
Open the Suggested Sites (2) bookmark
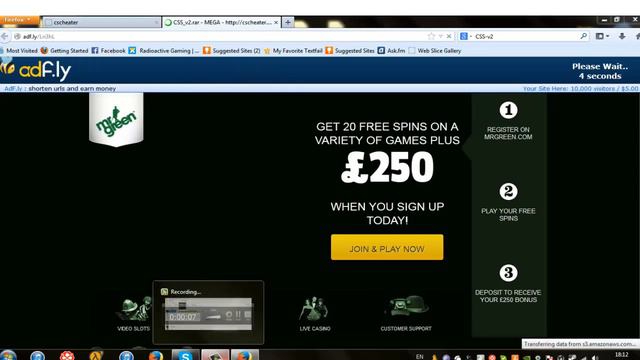click(232, 51)
